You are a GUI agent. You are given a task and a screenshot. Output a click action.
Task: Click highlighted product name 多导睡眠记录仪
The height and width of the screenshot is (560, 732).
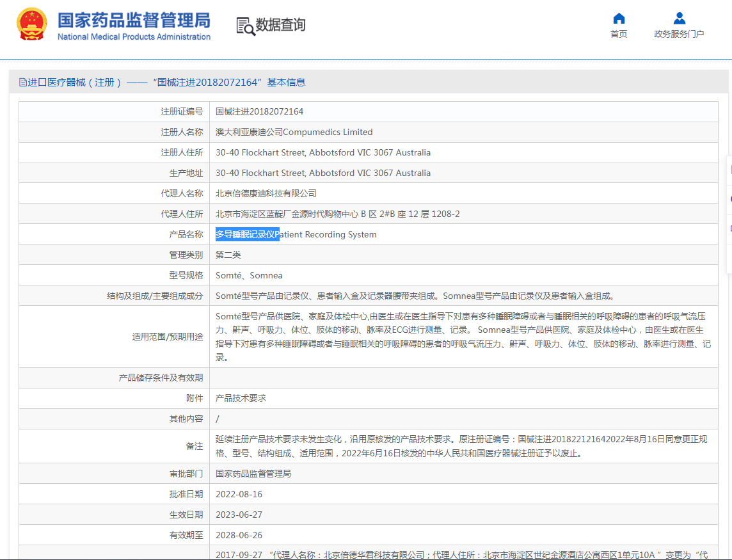pyautogui.click(x=248, y=234)
